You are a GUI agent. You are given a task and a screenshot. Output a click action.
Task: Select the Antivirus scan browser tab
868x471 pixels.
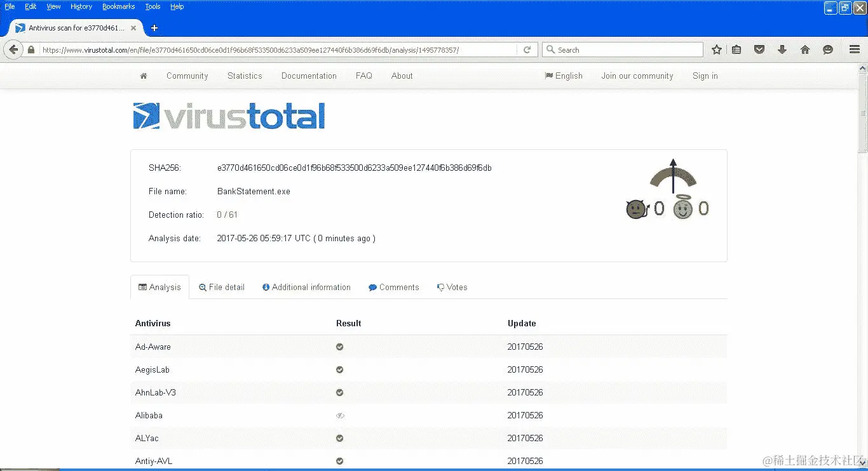tap(75, 28)
